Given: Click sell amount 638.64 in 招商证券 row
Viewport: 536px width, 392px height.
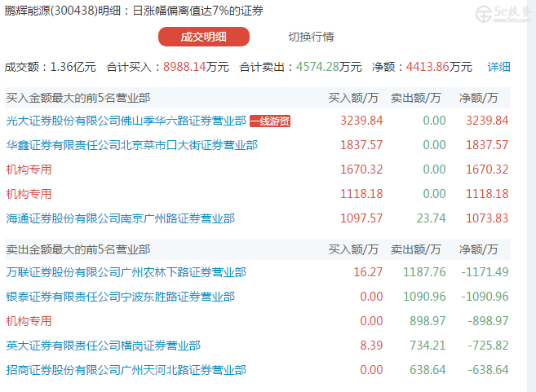Looking at the screenshot, I should (427, 370).
